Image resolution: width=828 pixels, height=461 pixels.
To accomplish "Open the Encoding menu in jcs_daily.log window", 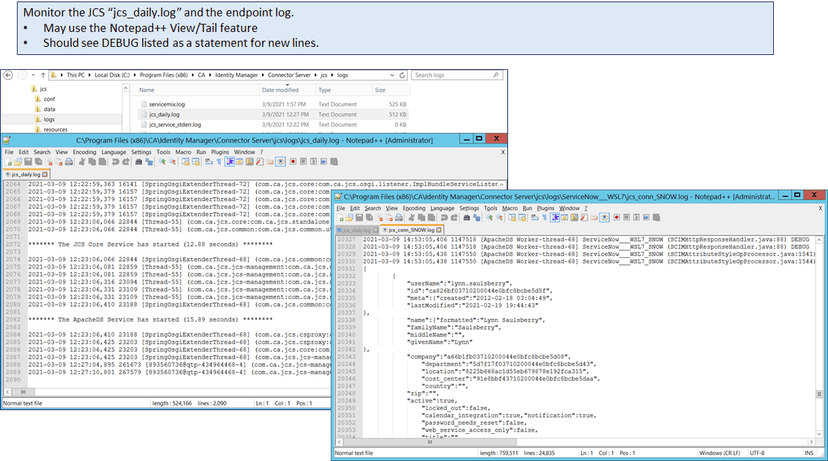I will [85, 151].
